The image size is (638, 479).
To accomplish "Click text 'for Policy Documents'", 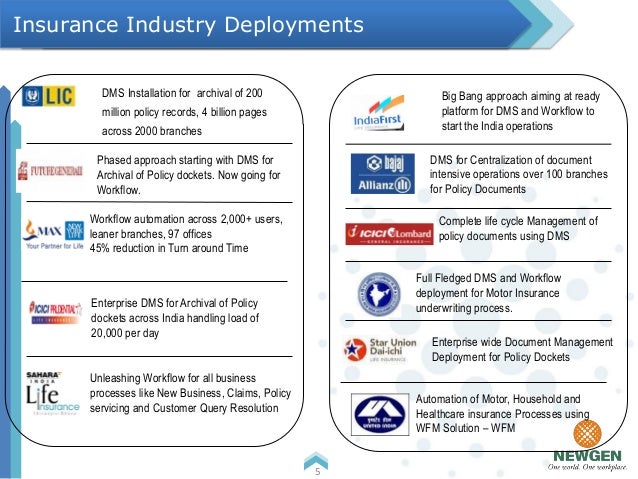I will click(x=478, y=189).
